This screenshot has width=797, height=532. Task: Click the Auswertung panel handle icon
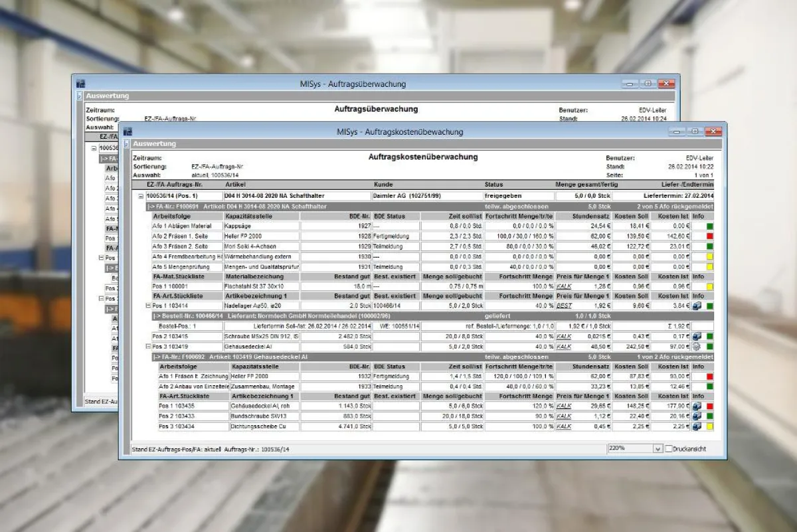126,143
